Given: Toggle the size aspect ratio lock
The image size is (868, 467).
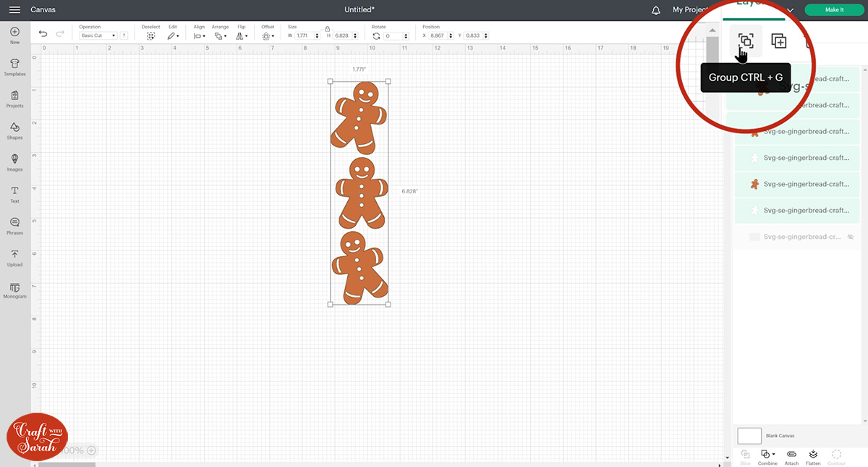Looking at the screenshot, I should tap(327, 28).
